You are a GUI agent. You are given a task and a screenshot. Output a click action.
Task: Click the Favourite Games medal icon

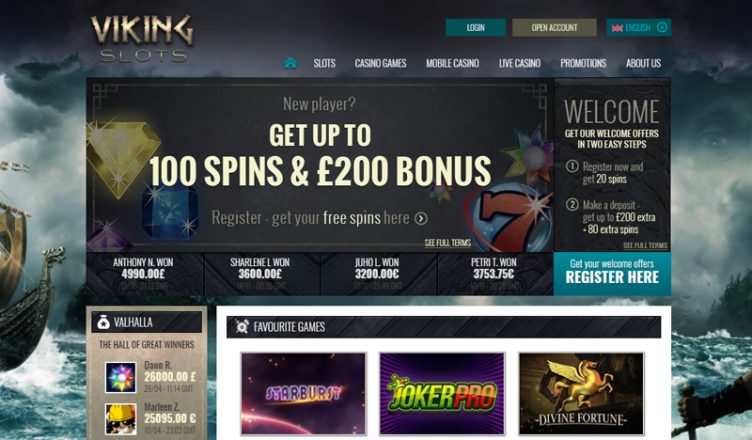(242, 326)
